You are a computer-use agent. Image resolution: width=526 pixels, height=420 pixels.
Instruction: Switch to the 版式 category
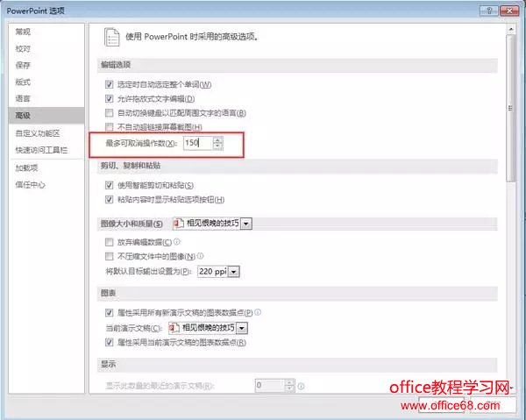click(46, 82)
